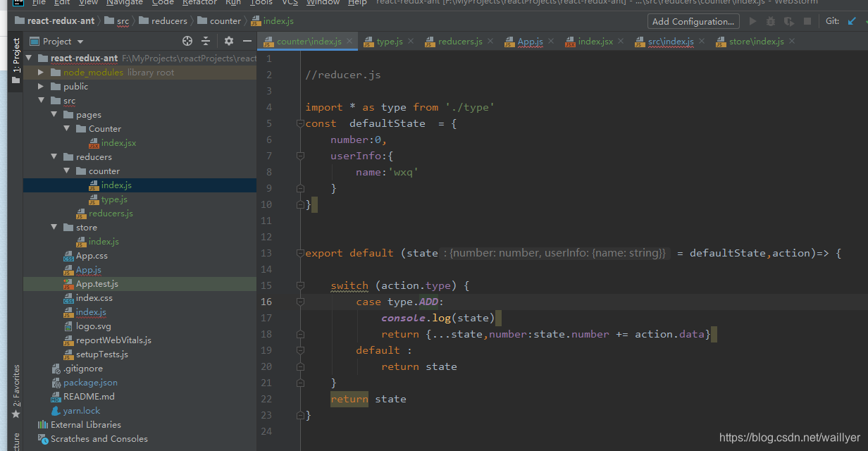
Task: Collapse the reducers folder arrow
Action: tap(54, 156)
